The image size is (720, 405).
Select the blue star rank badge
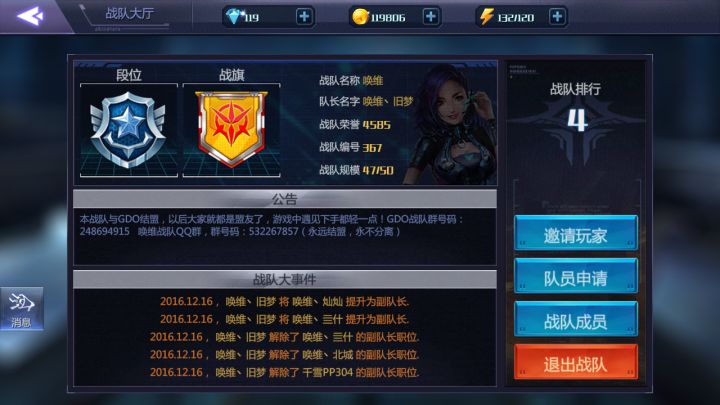(129, 130)
